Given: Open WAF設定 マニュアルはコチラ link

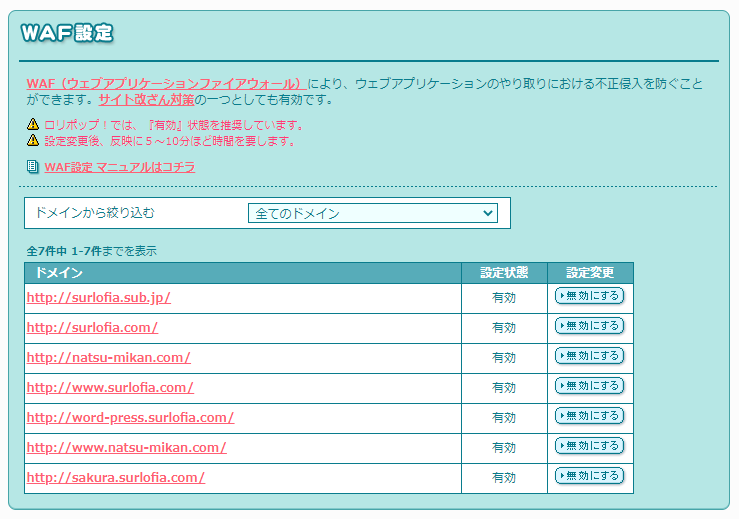Looking at the screenshot, I should (119, 167).
